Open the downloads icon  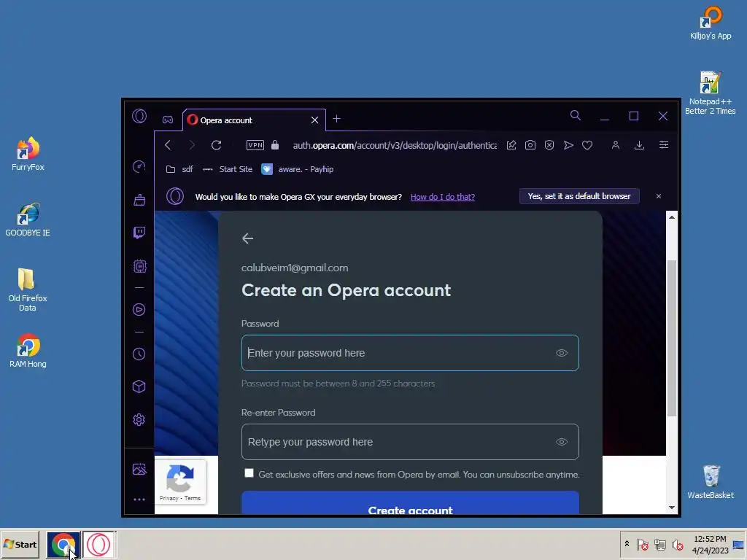pos(639,145)
